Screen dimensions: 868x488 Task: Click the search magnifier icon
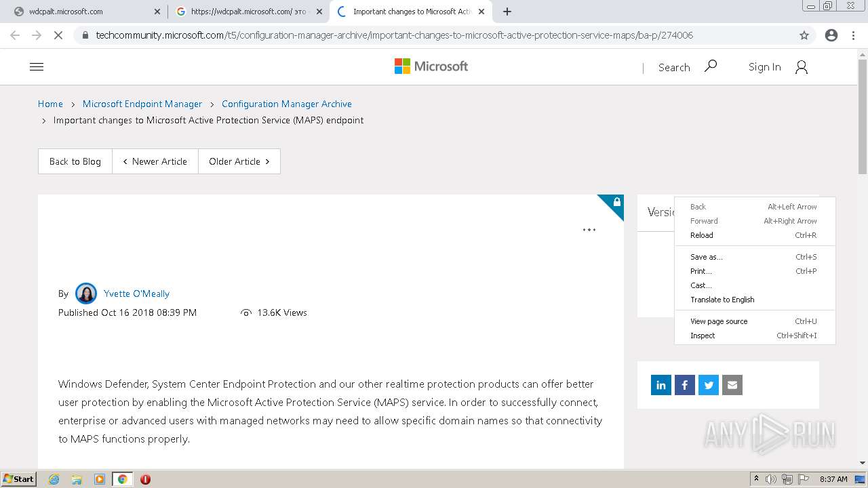point(711,66)
